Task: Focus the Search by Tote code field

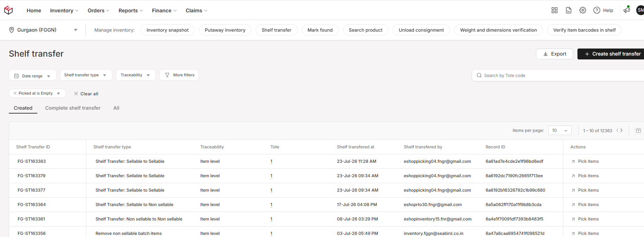Action: point(560,75)
